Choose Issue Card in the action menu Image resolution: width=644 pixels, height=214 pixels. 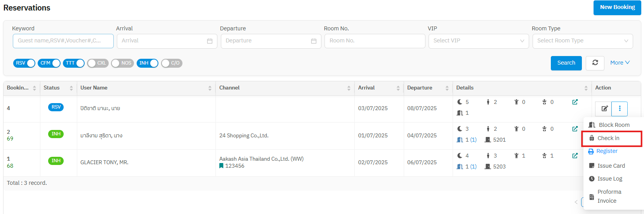point(611,166)
